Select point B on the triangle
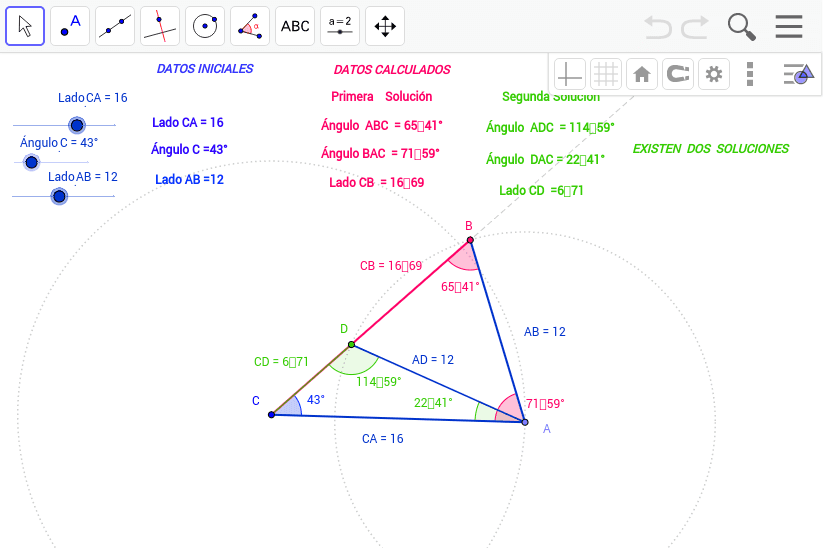 [470, 240]
